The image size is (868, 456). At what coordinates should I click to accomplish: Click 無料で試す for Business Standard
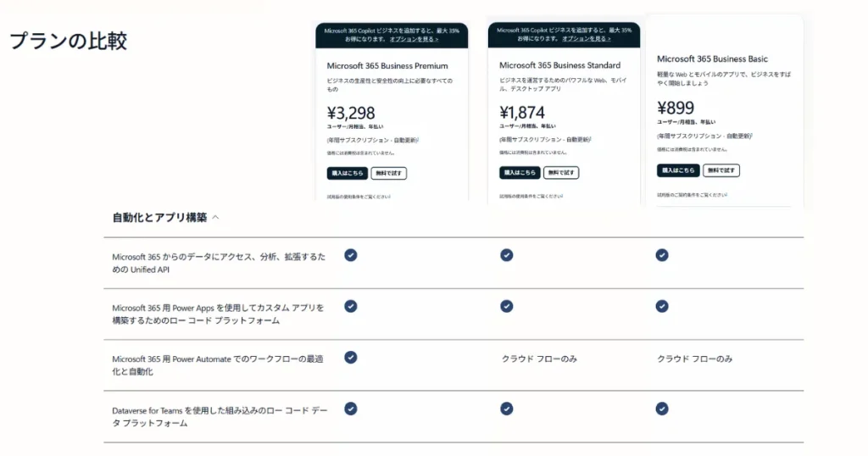tap(561, 172)
